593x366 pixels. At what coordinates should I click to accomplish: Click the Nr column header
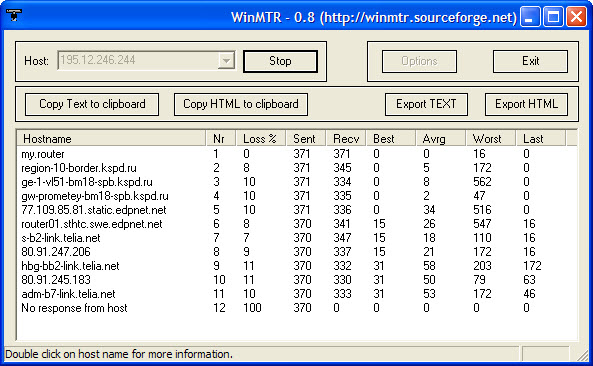coord(221,139)
